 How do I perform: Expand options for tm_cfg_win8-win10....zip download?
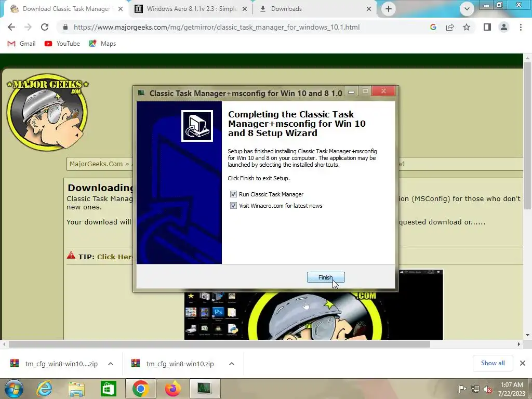click(111, 364)
